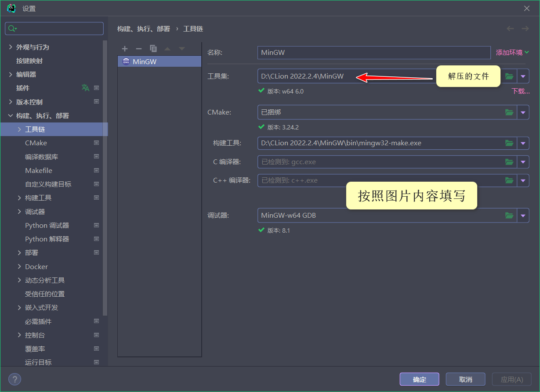Viewport: 540px width, 392px height.
Task: Click the 应用(A) button
Action: (512, 379)
